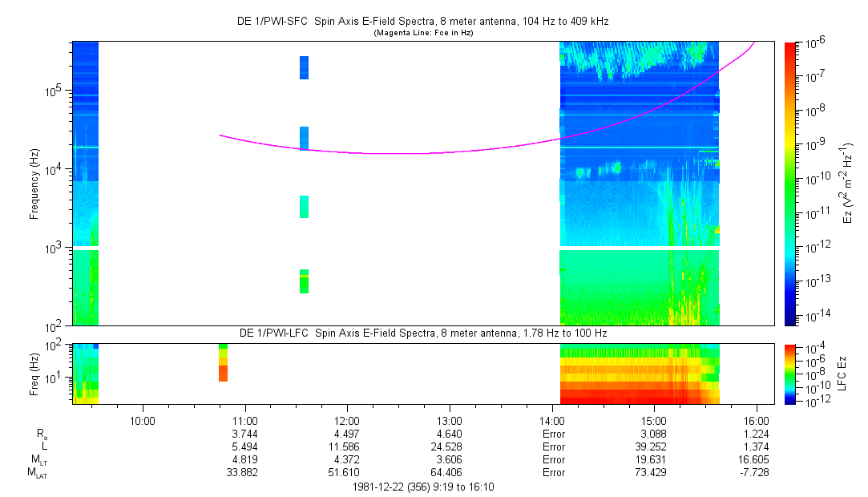868x497 pixels.
Task: Click the "LFC Ez" colorbar label
Action: [842, 374]
